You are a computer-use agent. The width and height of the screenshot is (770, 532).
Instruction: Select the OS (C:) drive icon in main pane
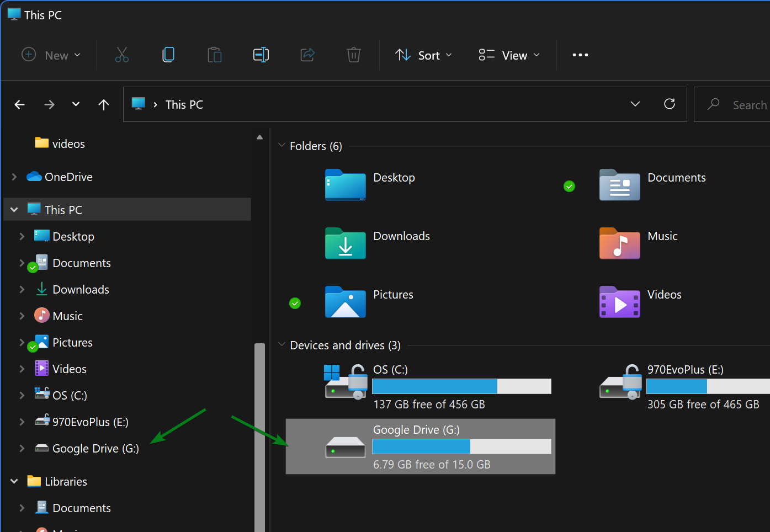[346, 381]
